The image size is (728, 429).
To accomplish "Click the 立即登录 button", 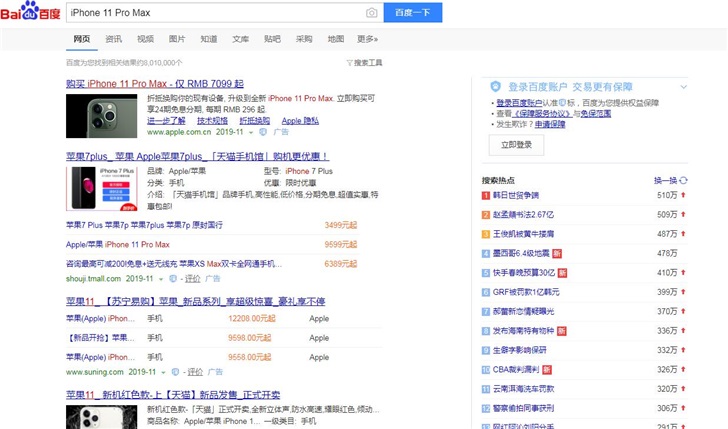I will tap(516, 144).
